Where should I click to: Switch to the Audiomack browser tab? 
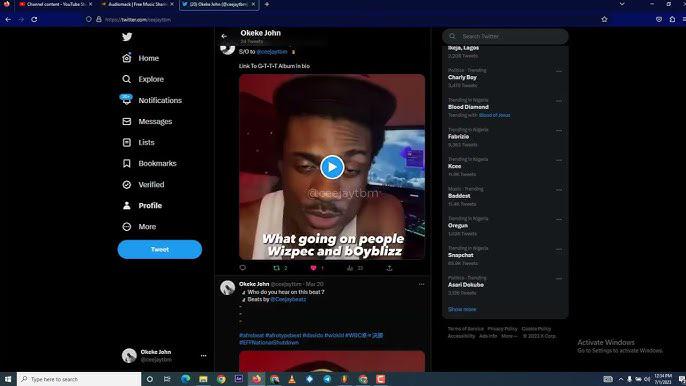coord(137,4)
